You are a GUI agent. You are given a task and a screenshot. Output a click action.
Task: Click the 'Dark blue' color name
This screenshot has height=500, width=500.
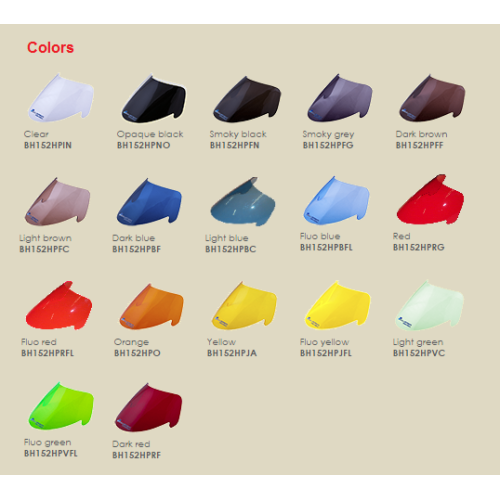pyautogui.click(x=134, y=238)
